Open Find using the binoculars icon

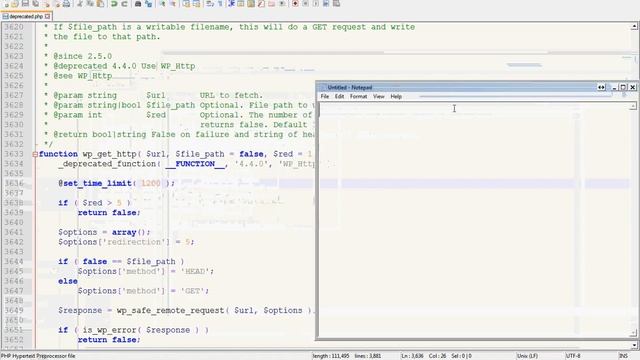tap(138, 4)
